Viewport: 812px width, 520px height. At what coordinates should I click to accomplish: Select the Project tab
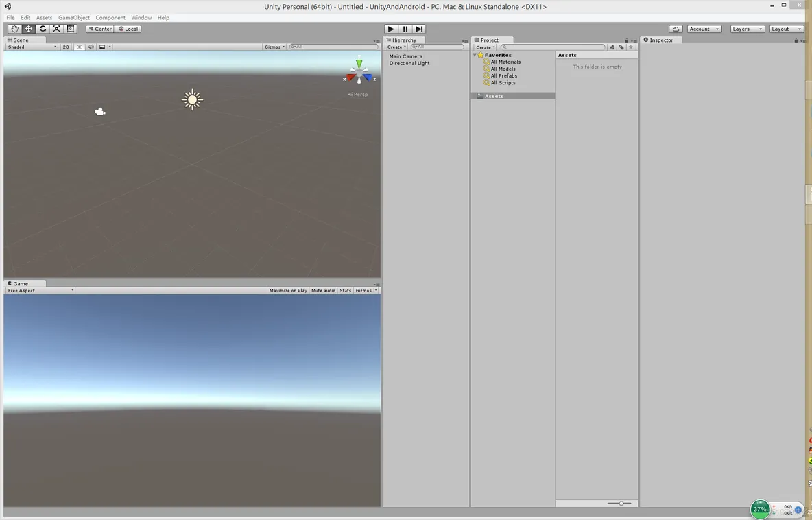(492, 40)
